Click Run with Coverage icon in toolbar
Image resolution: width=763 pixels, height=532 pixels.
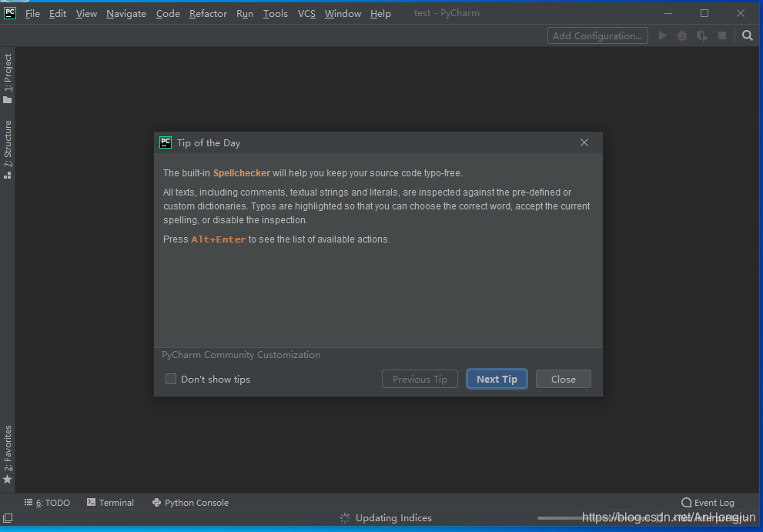tap(702, 35)
